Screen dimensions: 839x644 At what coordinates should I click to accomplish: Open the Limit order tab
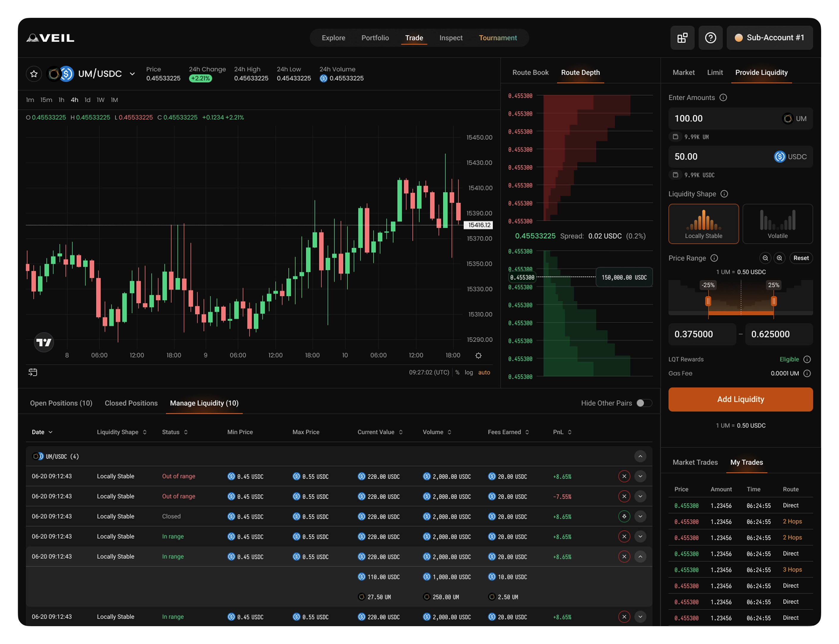tap(715, 73)
